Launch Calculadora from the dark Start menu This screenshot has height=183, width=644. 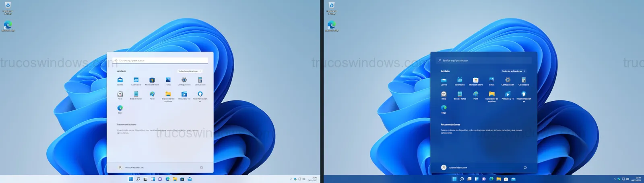click(524, 80)
